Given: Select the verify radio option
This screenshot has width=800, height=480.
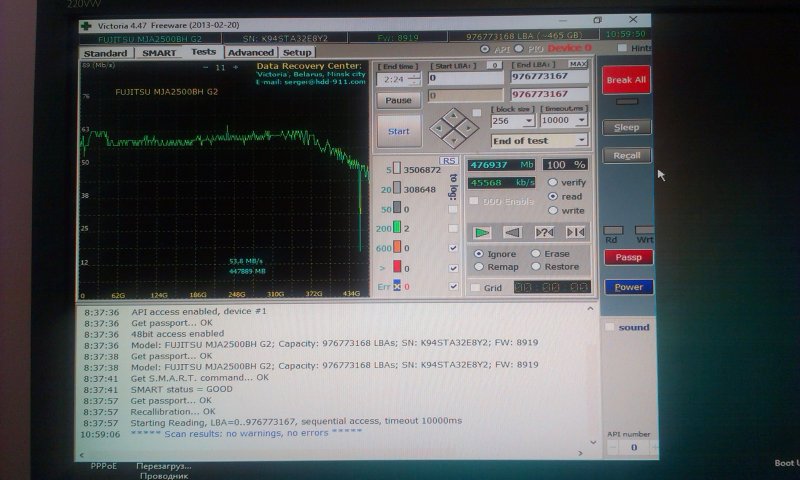Looking at the screenshot, I should pyautogui.click(x=553, y=183).
